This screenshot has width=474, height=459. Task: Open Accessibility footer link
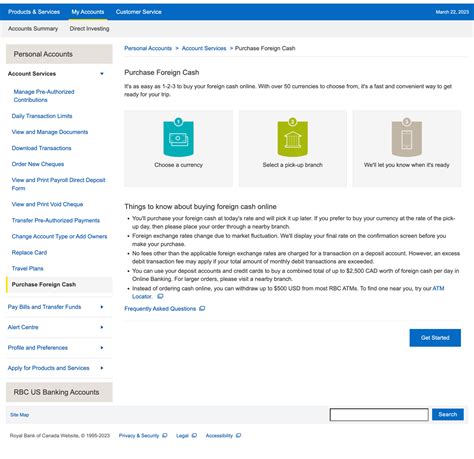click(x=219, y=436)
